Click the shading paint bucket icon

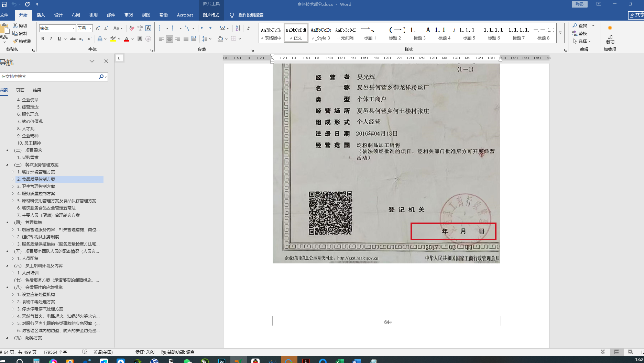pyautogui.click(x=221, y=39)
